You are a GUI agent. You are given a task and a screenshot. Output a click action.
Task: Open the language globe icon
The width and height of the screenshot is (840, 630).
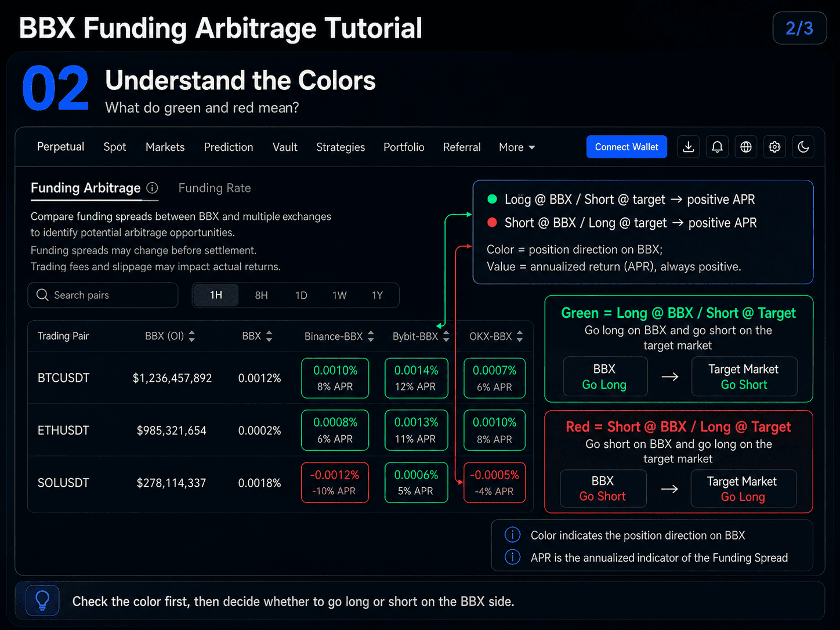click(746, 147)
